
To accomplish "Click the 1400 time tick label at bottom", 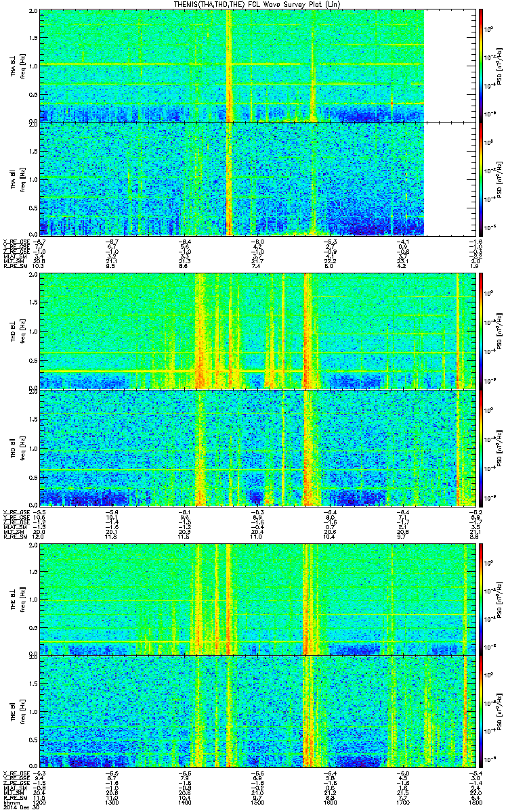I will tap(184, 802).
